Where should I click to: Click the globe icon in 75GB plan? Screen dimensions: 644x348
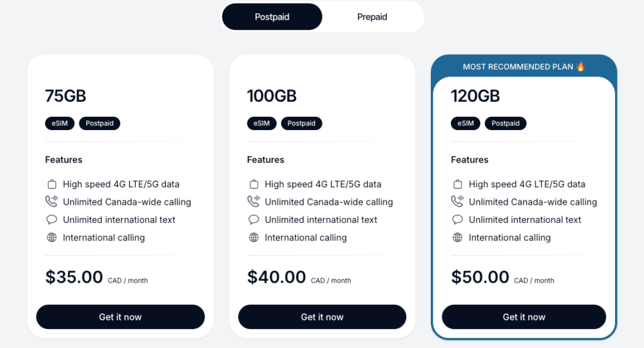point(52,237)
